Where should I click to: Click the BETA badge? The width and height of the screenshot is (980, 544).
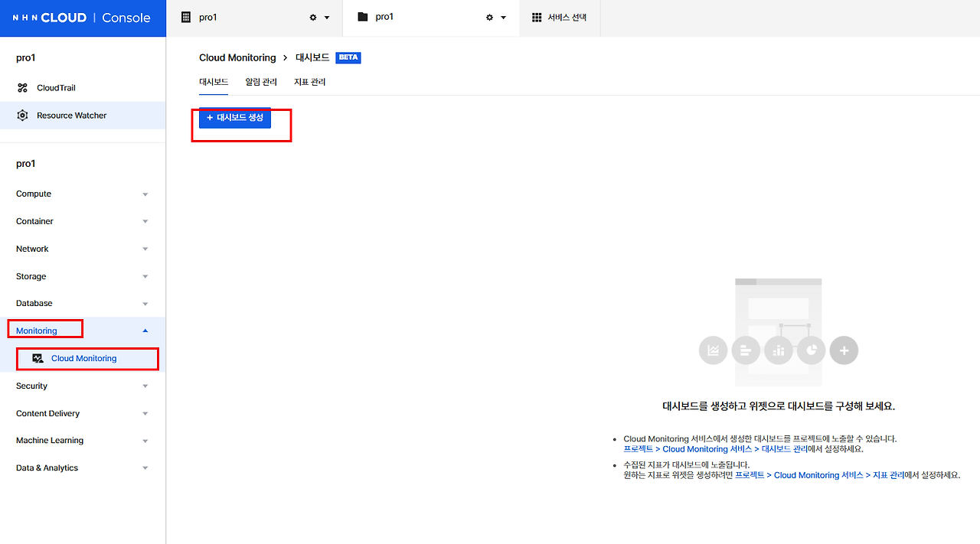[348, 58]
